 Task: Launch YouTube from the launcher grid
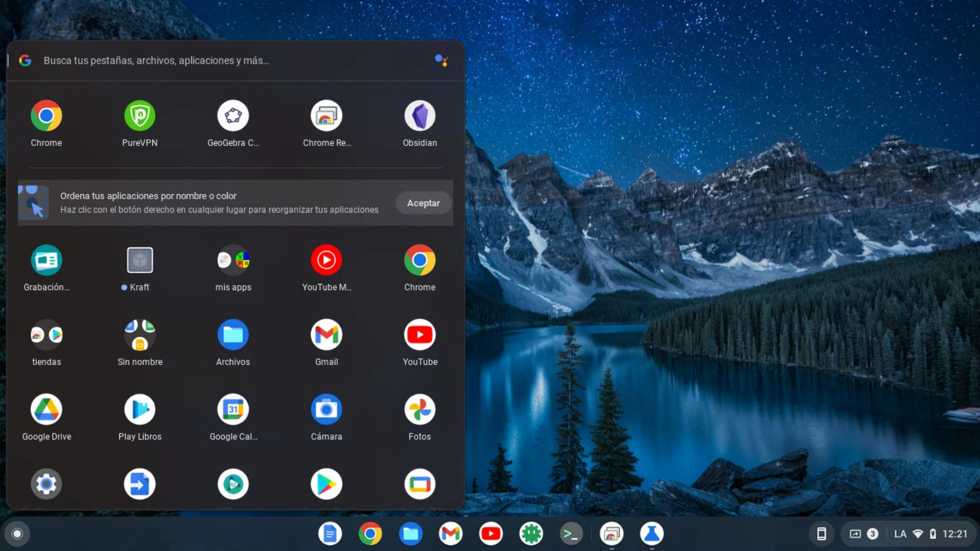tap(420, 335)
